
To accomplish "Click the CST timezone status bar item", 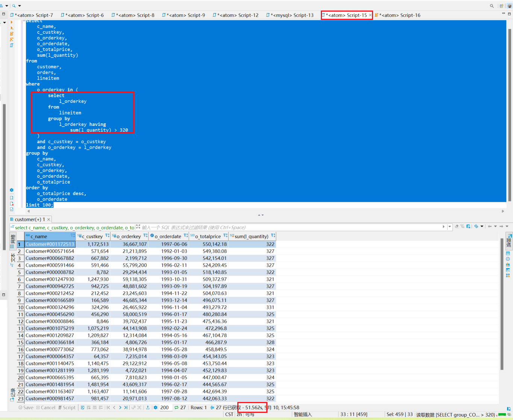I will tap(229, 414).
